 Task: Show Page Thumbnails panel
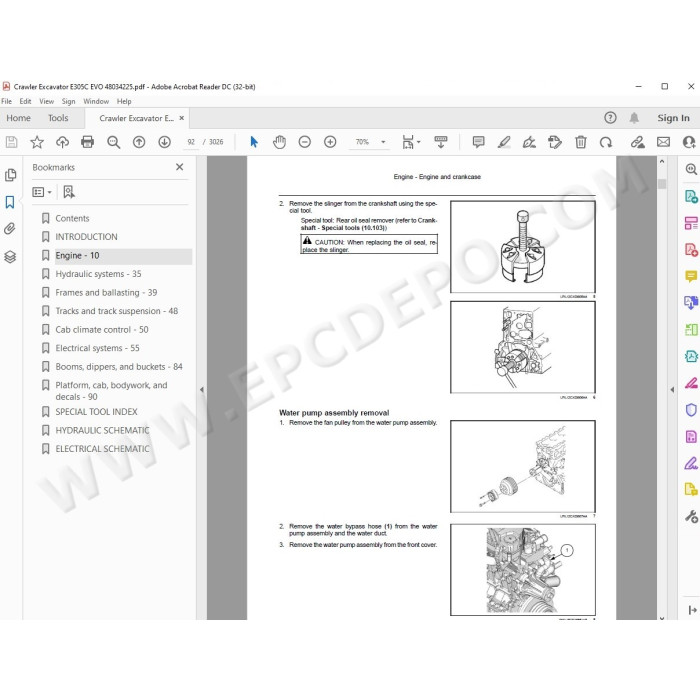coord(10,175)
